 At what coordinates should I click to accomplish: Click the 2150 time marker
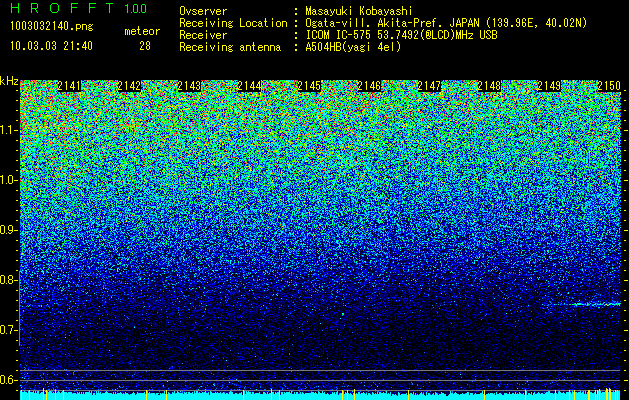(609, 86)
